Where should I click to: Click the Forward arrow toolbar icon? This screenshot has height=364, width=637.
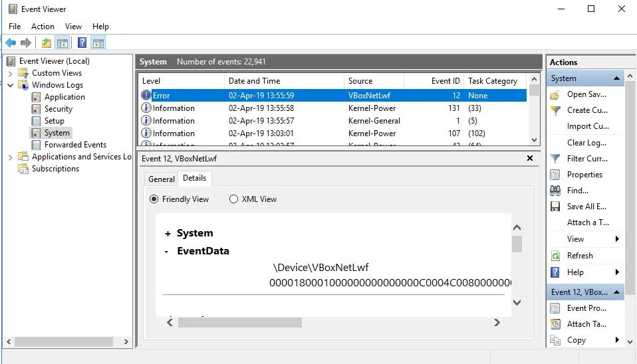pyautogui.click(x=25, y=43)
